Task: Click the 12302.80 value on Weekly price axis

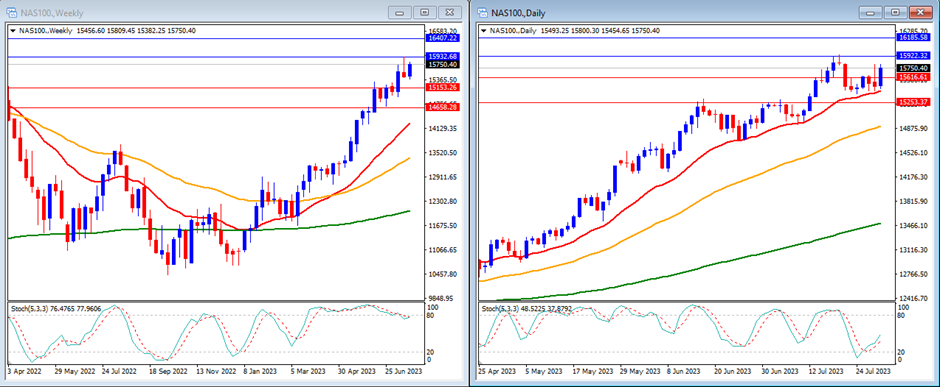Action: coord(444,202)
